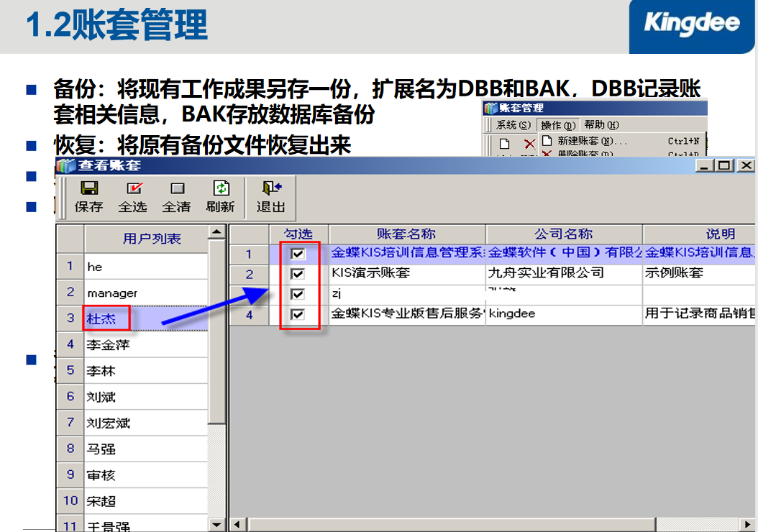Click the kingdee company name cell
The width and height of the screenshot is (758, 532).
(x=564, y=315)
